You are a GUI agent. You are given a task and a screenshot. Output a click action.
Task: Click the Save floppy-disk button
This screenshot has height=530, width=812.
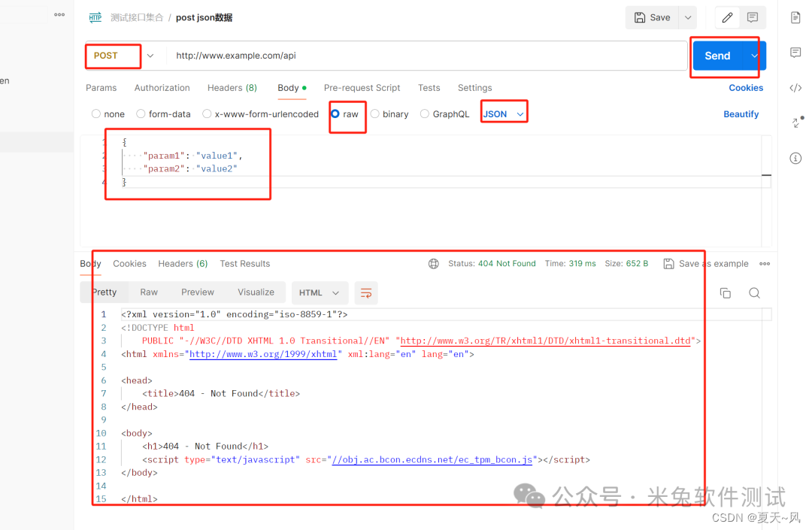[653, 17]
